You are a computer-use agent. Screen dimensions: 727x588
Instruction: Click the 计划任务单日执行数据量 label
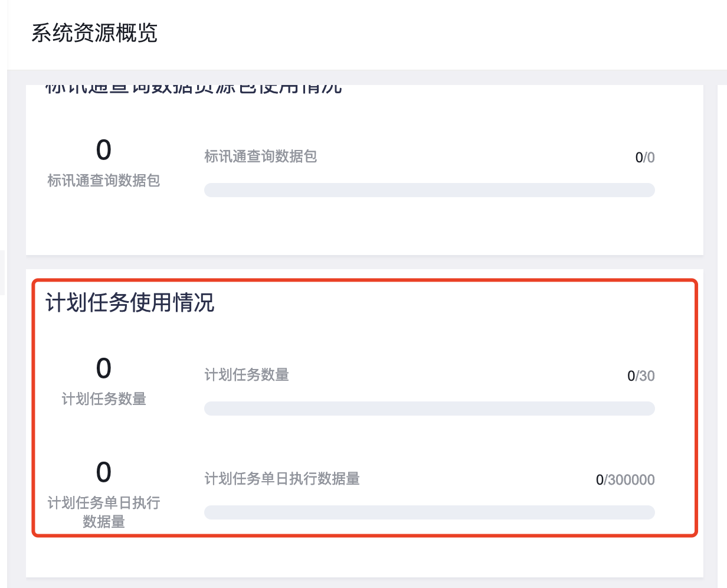click(283, 479)
